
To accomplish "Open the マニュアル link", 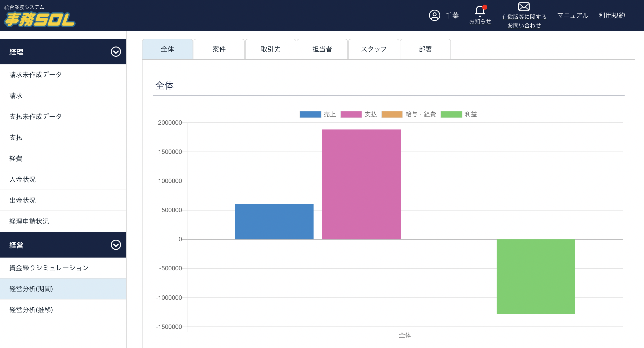I will pos(573,15).
